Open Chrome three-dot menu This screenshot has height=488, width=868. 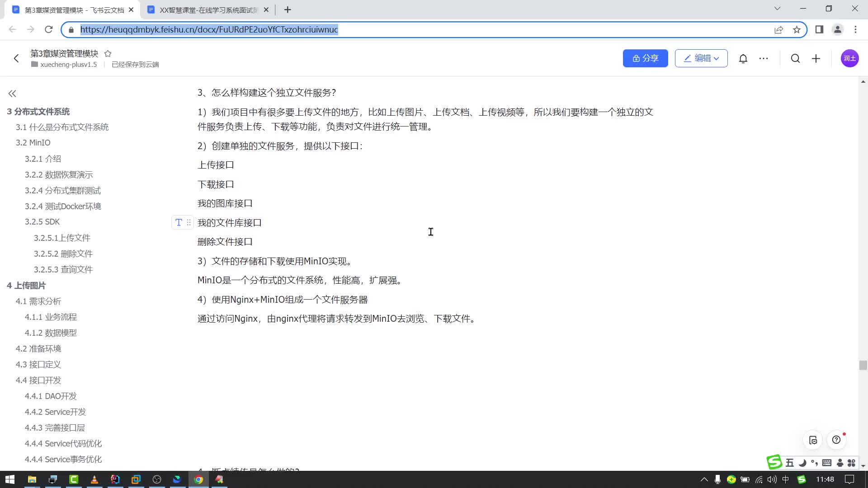[x=855, y=29]
